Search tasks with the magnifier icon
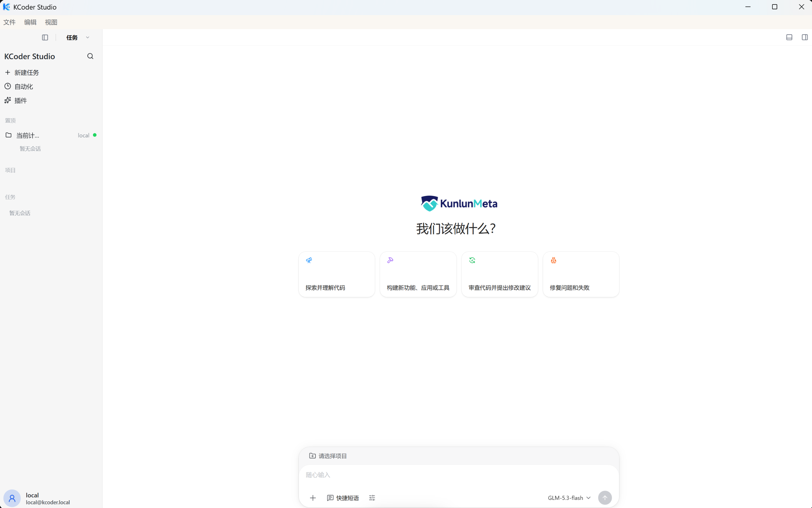Image resolution: width=812 pixels, height=508 pixels. click(x=90, y=56)
